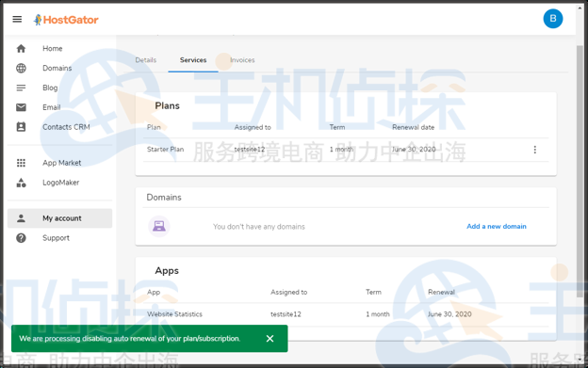Click the HostGator logo
The image size is (588, 368).
tap(66, 20)
